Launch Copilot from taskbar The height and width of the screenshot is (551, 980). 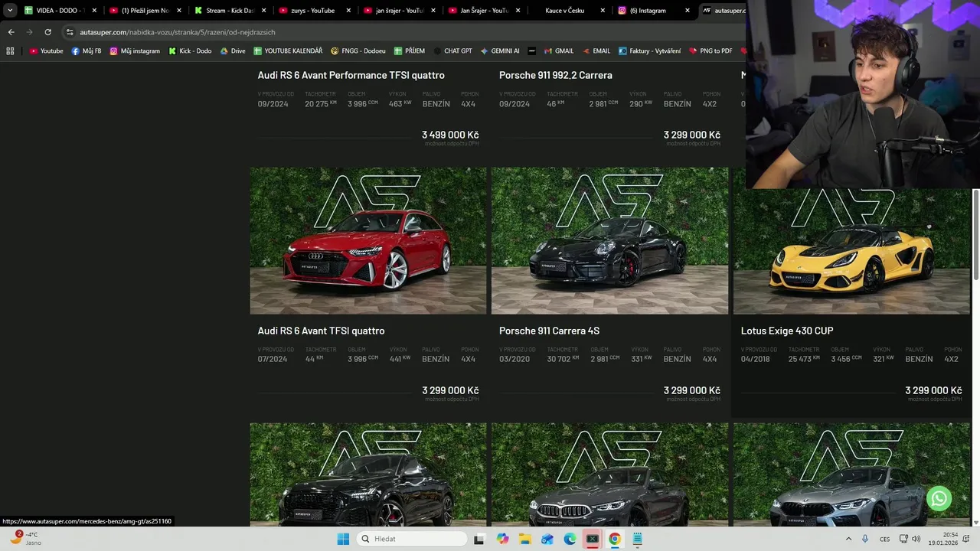click(x=502, y=539)
